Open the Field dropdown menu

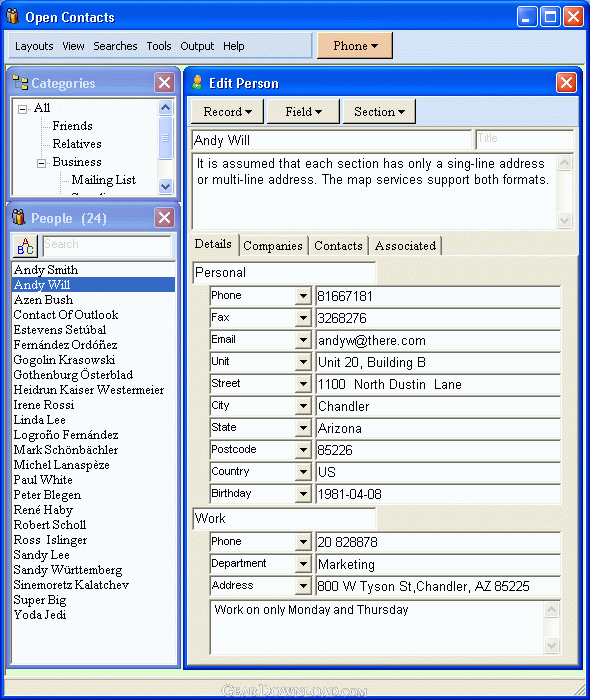(x=303, y=112)
